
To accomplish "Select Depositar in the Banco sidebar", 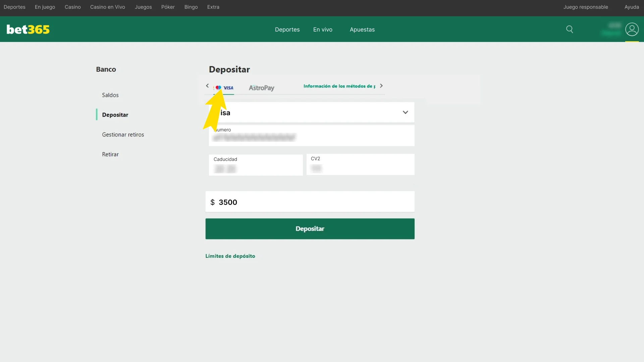I will [115, 115].
